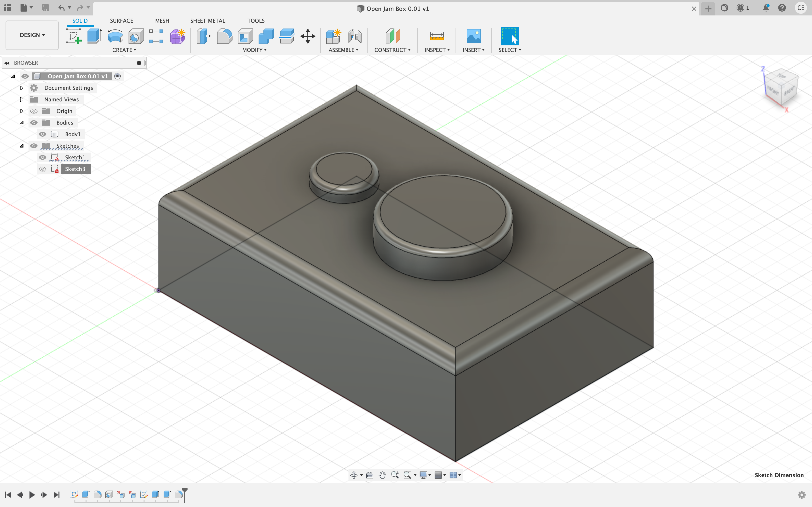812x507 pixels.
Task: Click the Joint icon in Assemble
Action: (354, 36)
